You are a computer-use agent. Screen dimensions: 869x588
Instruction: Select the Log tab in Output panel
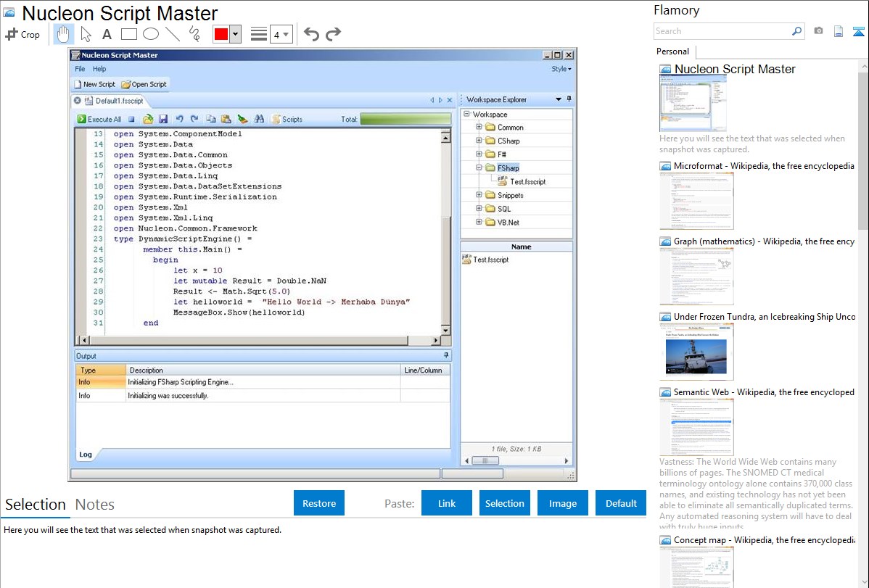point(86,455)
